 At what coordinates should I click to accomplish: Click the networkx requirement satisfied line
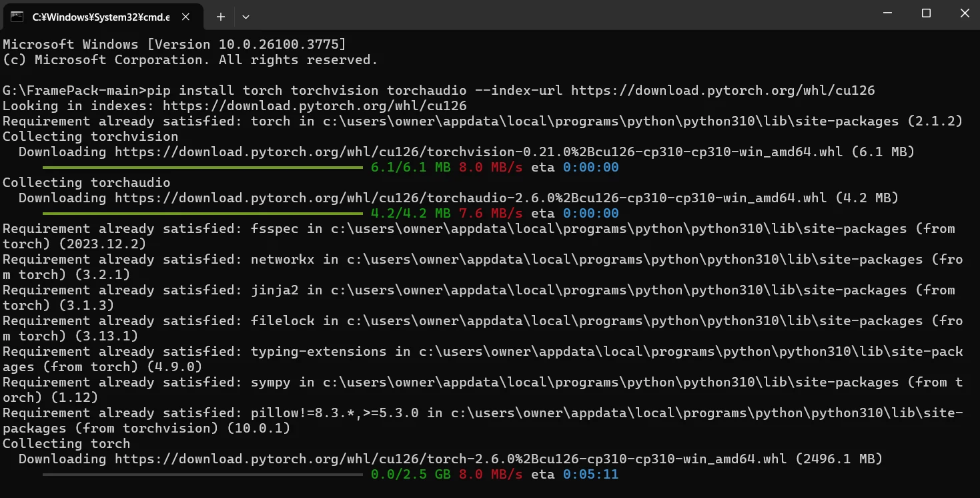483,267
